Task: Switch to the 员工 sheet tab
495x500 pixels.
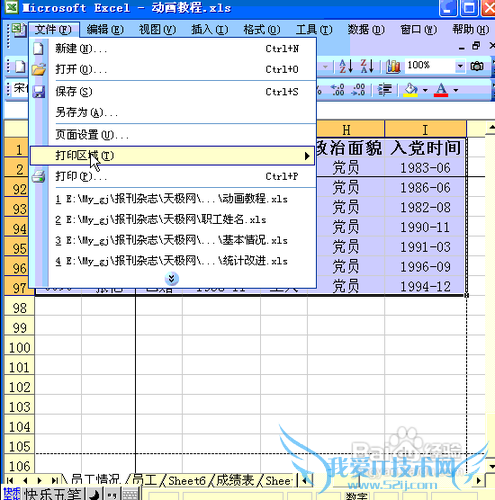Action: tap(144, 480)
